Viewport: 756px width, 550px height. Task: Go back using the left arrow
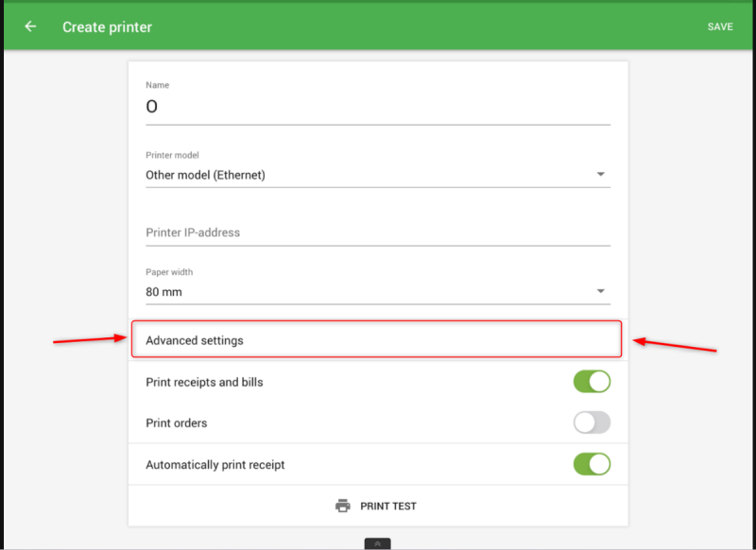30,26
